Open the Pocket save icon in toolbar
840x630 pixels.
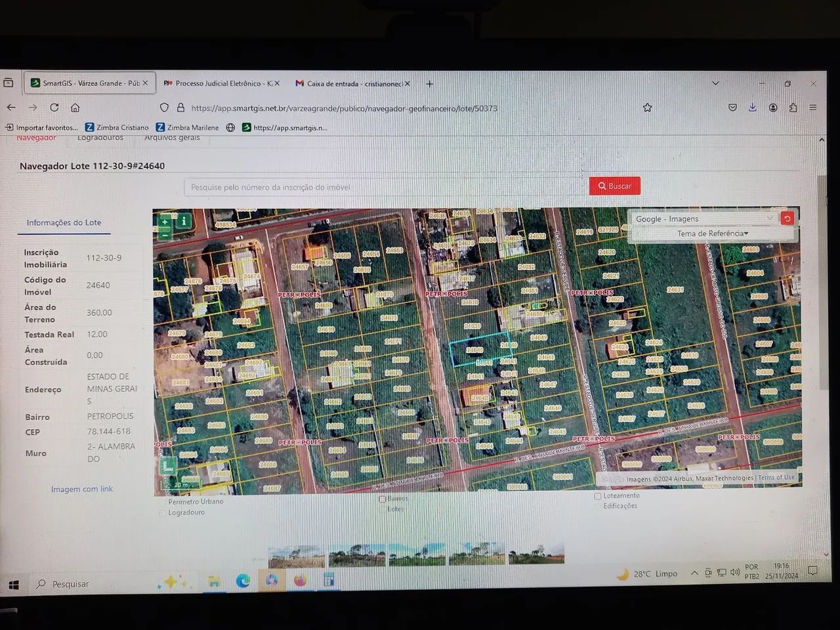pyautogui.click(x=732, y=108)
